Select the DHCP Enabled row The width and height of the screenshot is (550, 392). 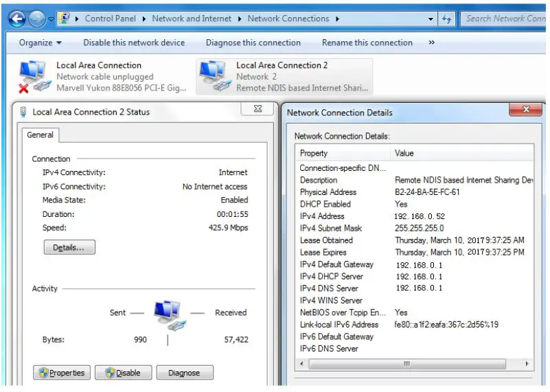(x=415, y=204)
